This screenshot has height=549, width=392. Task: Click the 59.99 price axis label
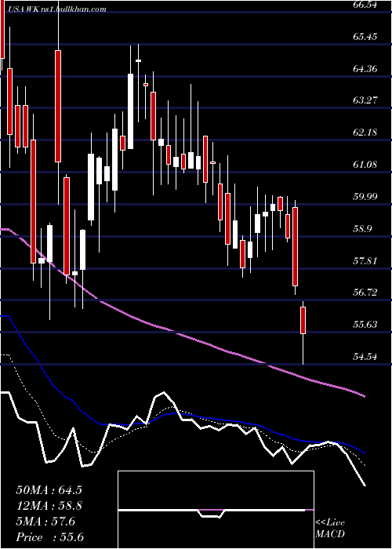coord(366,197)
